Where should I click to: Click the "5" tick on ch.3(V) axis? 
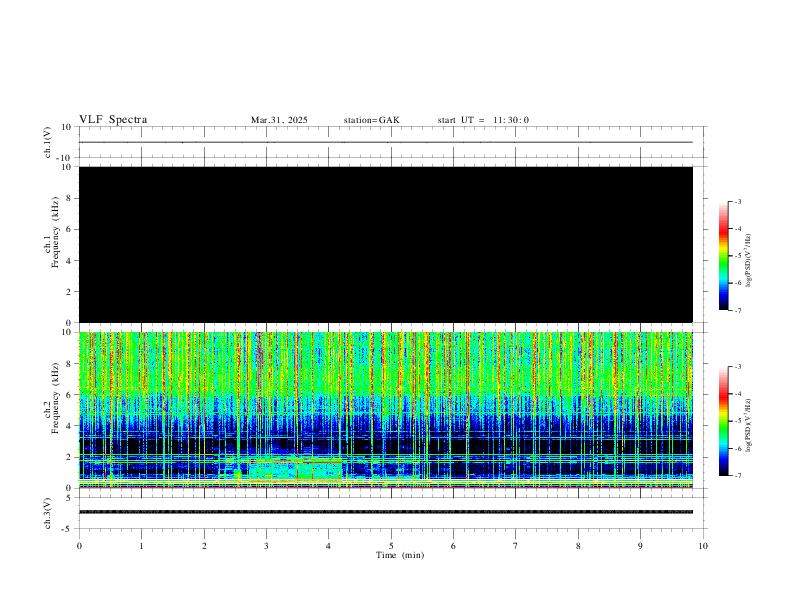tap(69, 498)
